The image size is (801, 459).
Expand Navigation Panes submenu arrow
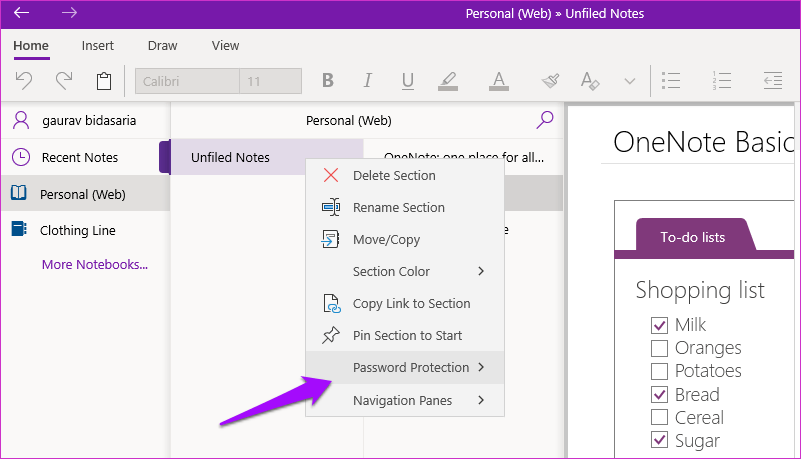481,400
